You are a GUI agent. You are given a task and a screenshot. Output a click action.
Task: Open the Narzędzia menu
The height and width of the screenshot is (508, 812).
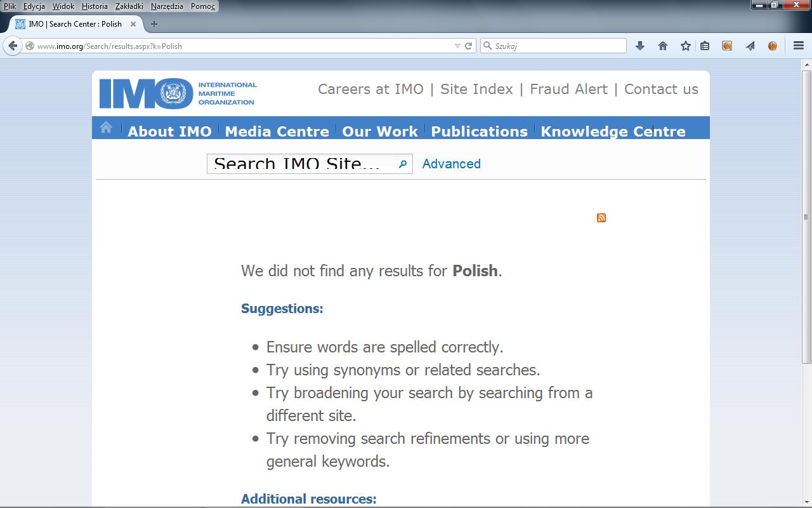pos(167,6)
